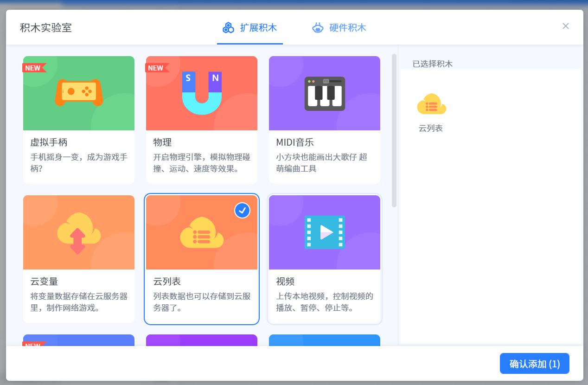Click the 确认添加 (1) button
This screenshot has width=588, height=385.
pyautogui.click(x=535, y=364)
